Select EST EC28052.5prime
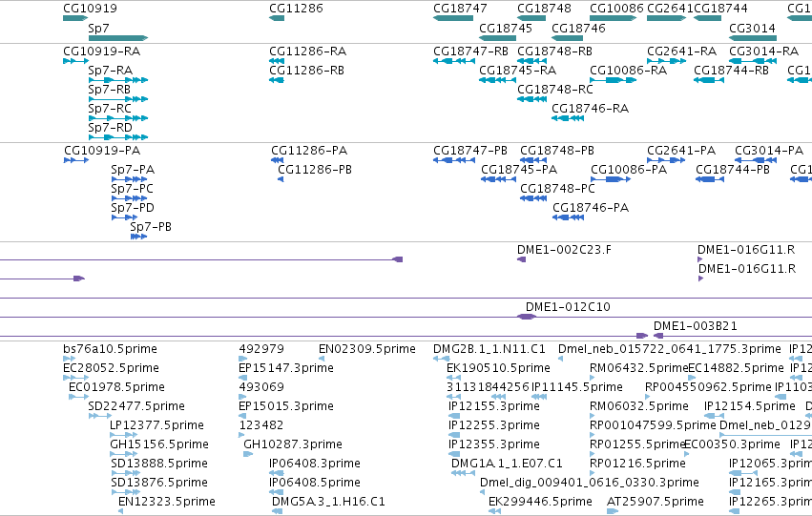The image size is (812, 516). point(111,368)
